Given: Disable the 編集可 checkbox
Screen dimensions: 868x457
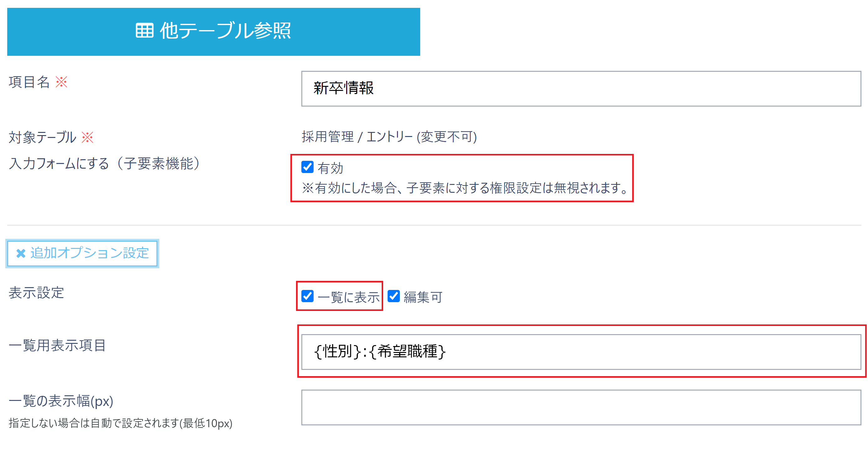Looking at the screenshot, I should point(394,296).
